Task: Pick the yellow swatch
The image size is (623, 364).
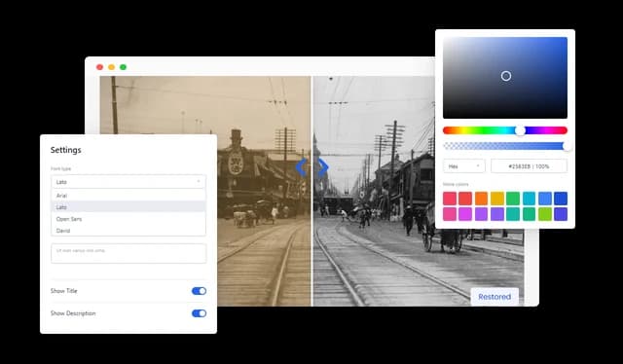Action: (497, 199)
